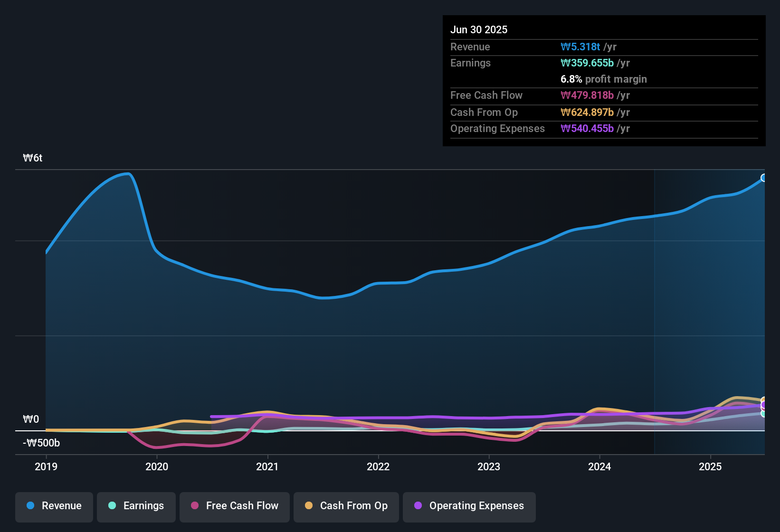Click the 2019 label on the x-axis
Viewport: 780px width, 532px height.
(46, 467)
